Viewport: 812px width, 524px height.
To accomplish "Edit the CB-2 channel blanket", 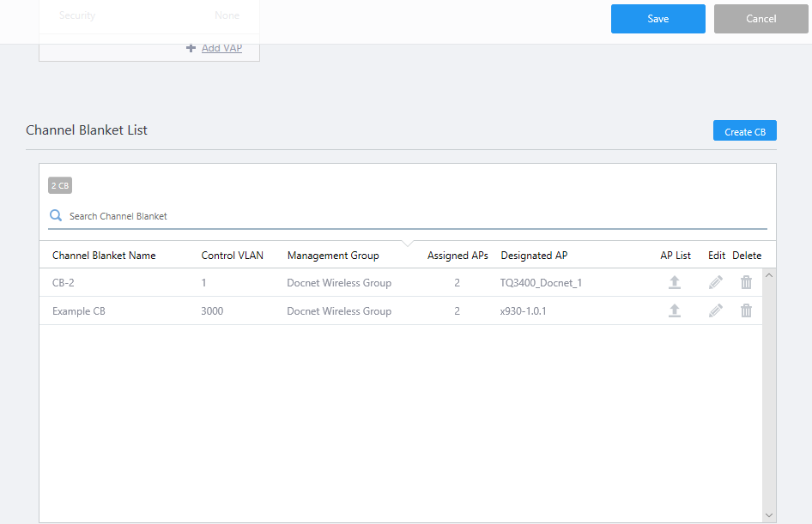I will coord(716,282).
